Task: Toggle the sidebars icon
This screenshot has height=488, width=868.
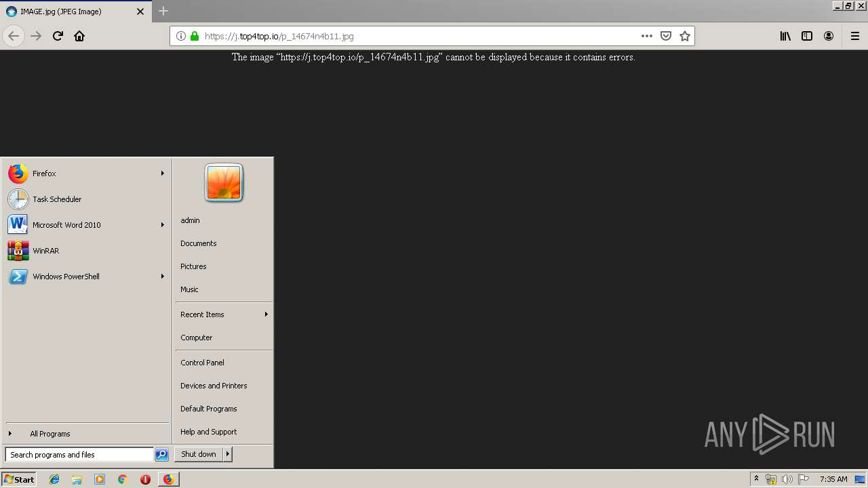Action: 807,36
